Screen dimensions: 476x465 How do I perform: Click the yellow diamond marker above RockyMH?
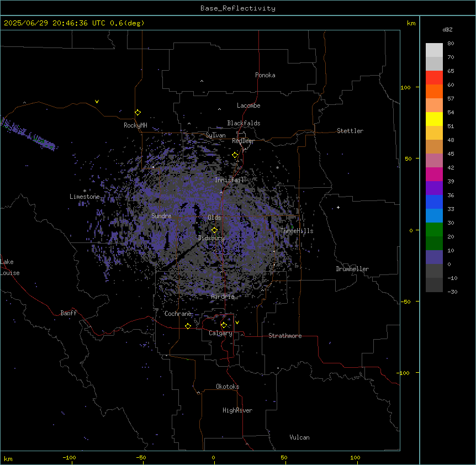(137, 113)
